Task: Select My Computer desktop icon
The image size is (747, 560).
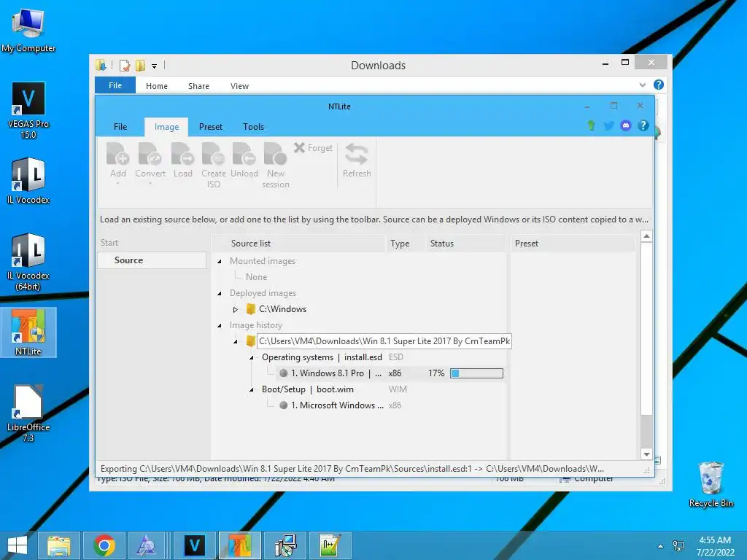Action: coord(28,30)
